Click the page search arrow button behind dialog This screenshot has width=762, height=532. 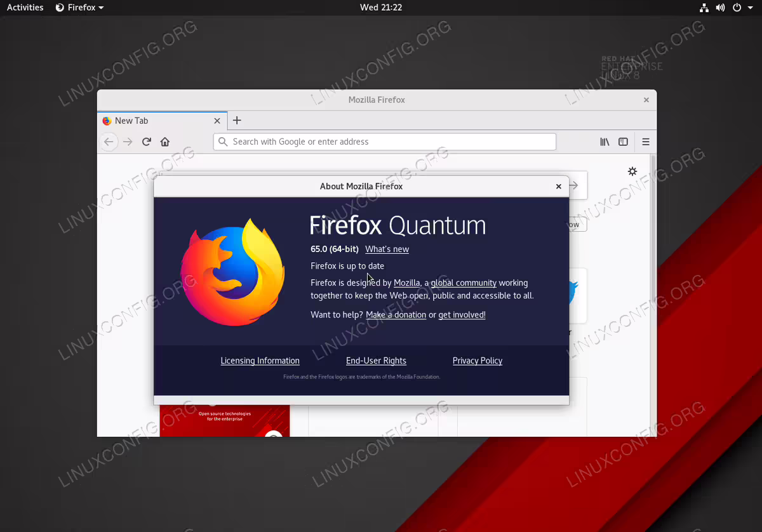[573, 185]
